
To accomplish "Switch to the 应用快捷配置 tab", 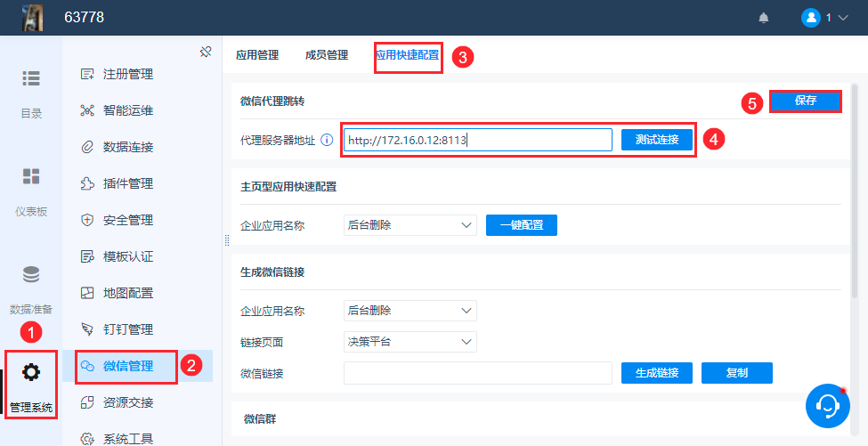I will 408,55.
